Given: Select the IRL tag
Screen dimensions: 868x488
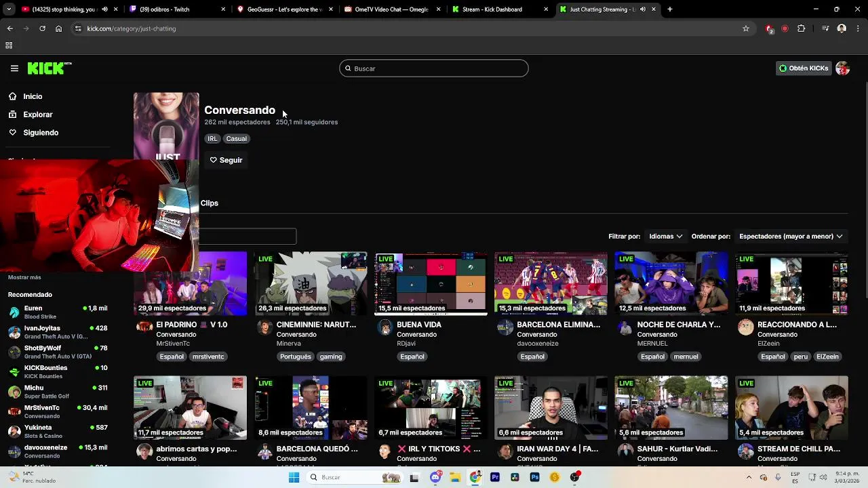Looking at the screenshot, I should [212, 138].
